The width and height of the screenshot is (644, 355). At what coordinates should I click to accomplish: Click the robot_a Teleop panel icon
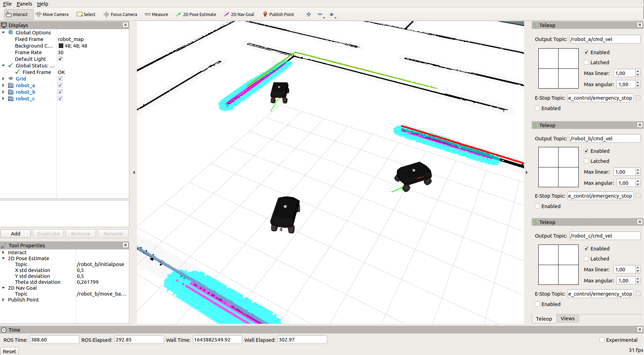[536, 25]
